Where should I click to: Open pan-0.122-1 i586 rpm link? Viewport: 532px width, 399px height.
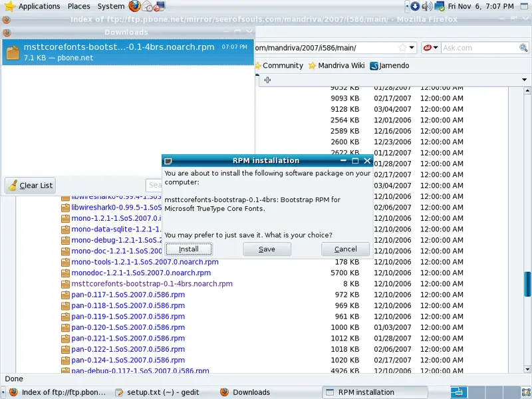[128, 349]
